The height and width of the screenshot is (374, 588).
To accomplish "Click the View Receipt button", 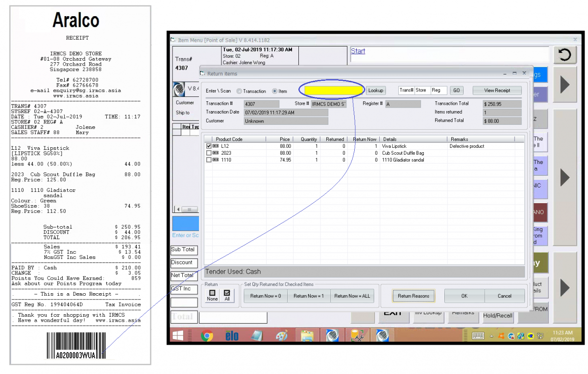I will [x=497, y=91].
